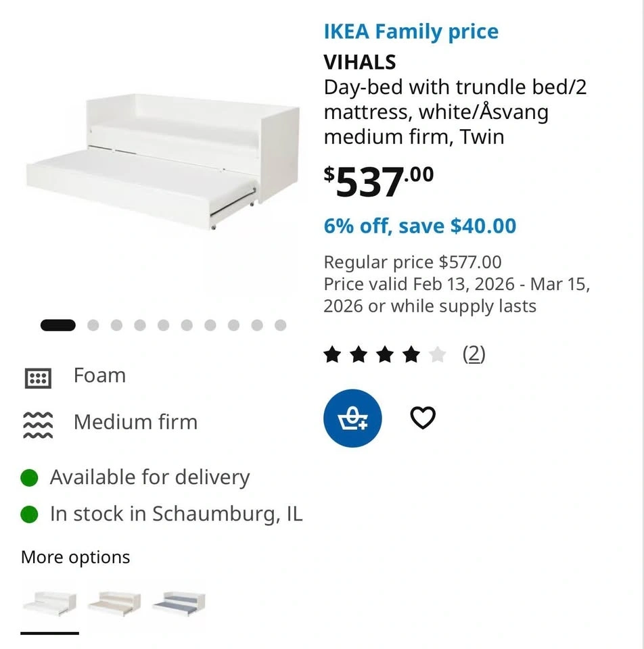Select the blue mattress day-bed variant
Screen dimensions: 644x649
(179, 602)
